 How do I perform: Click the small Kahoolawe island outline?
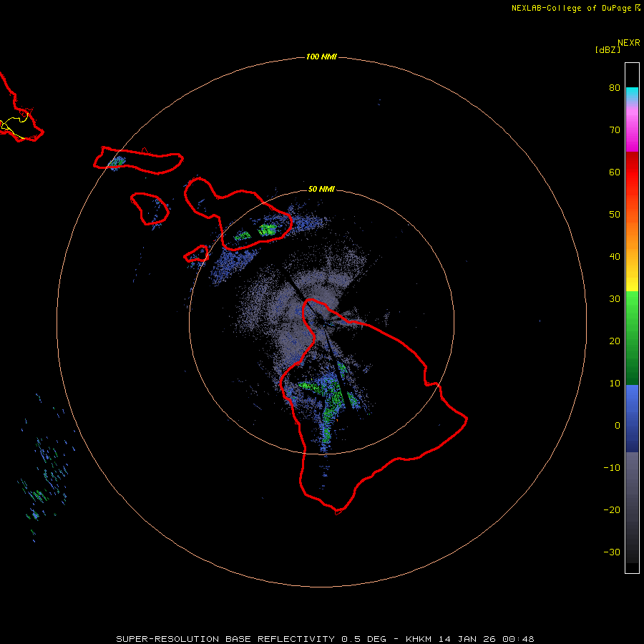pyautogui.click(x=196, y=253)
